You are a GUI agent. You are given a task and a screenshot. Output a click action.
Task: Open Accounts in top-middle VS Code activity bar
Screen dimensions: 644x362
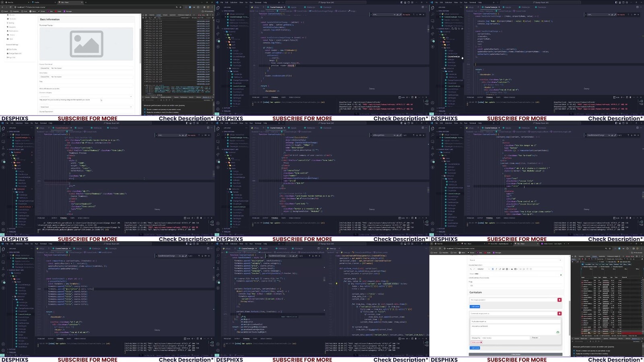click(x=218, y=103)
